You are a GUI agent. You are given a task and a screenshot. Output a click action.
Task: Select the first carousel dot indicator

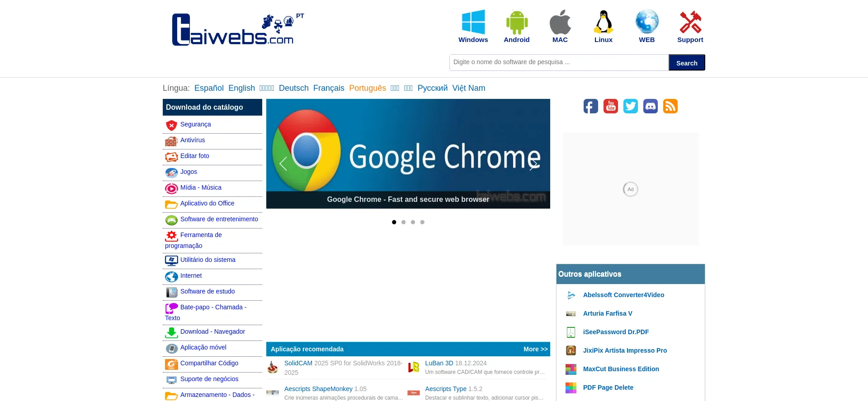(x=394, y=222)
